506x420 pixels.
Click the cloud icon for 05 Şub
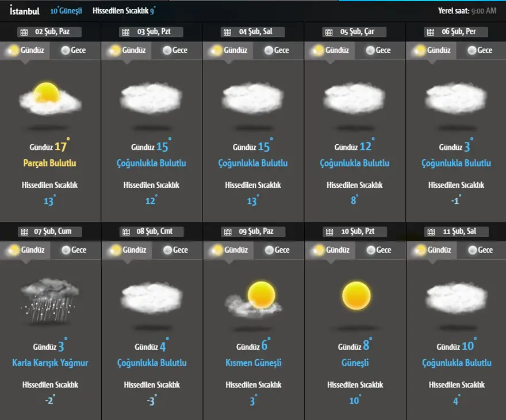355,98
